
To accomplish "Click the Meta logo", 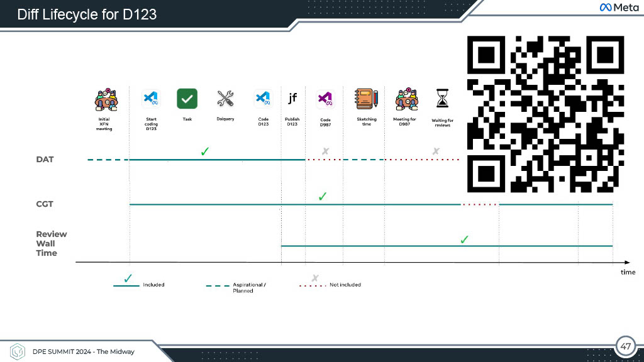I will [x=619, y=8].
